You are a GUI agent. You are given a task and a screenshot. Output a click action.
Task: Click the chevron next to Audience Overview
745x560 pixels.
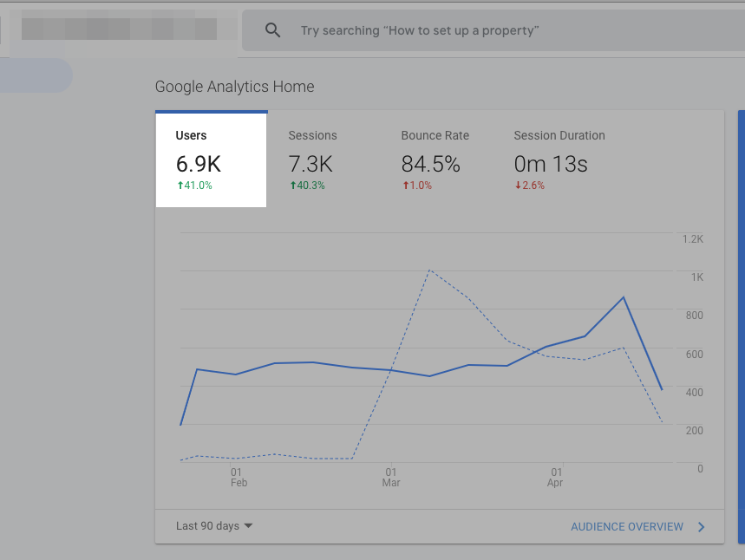click(x=702, y=527)
